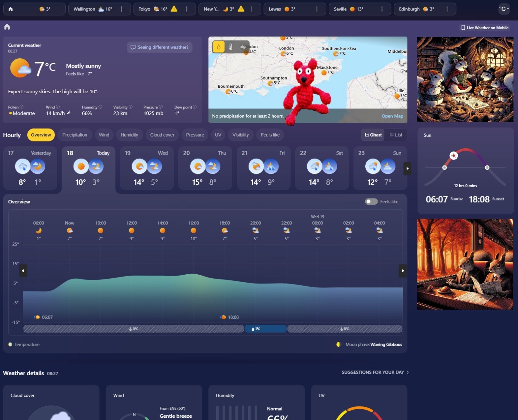Advance to later hours in overview chart
The height and width of the screenshot is (420, 518).
point(403,271)
